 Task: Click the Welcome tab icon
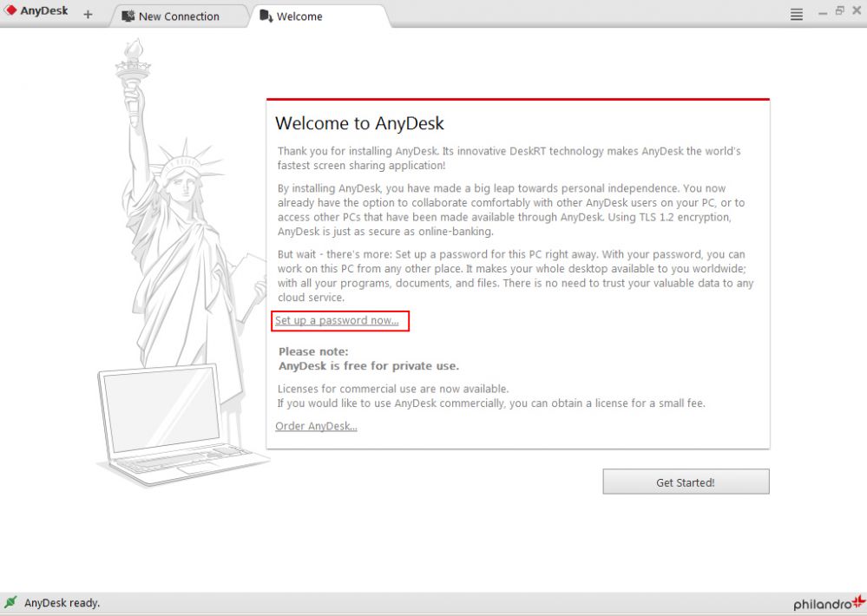pos(266,16)
